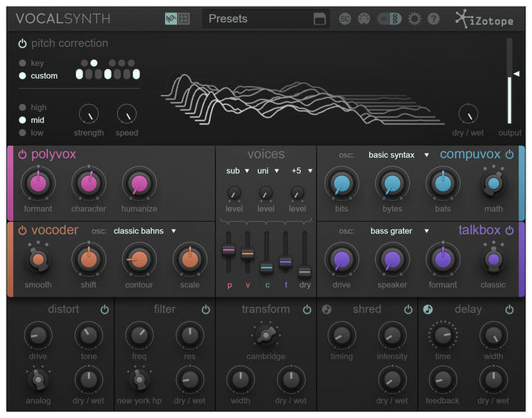Click the talkbox t mixer fader
This screenshot has width=532, height=418.
point(285,262)
